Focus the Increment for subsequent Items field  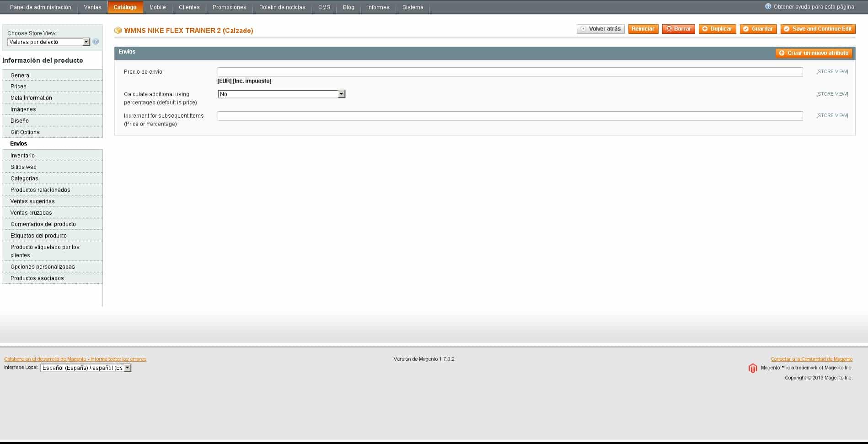(x=509, y=116)
